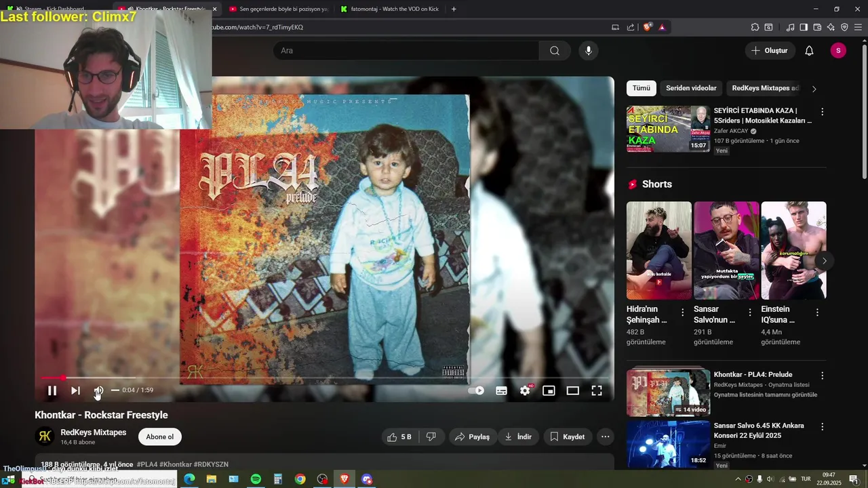Screen dimensions: 868x488
Task: Save the video with Kaydet
Action: tap(567, 437)
